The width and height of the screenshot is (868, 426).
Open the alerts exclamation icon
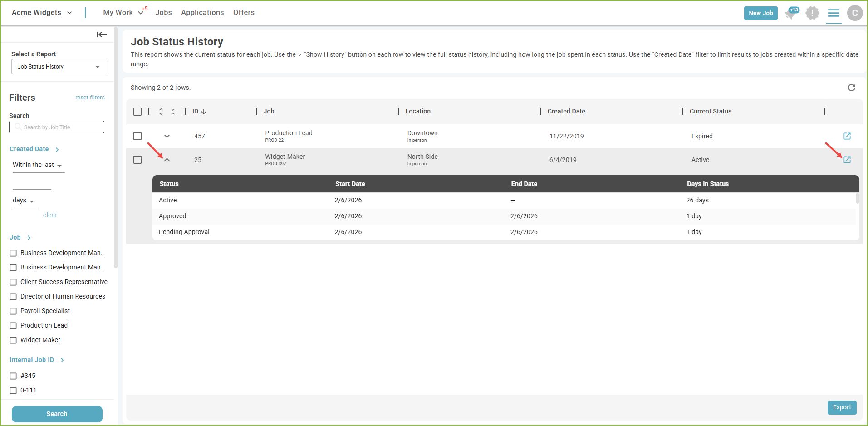tap(812, 13)
